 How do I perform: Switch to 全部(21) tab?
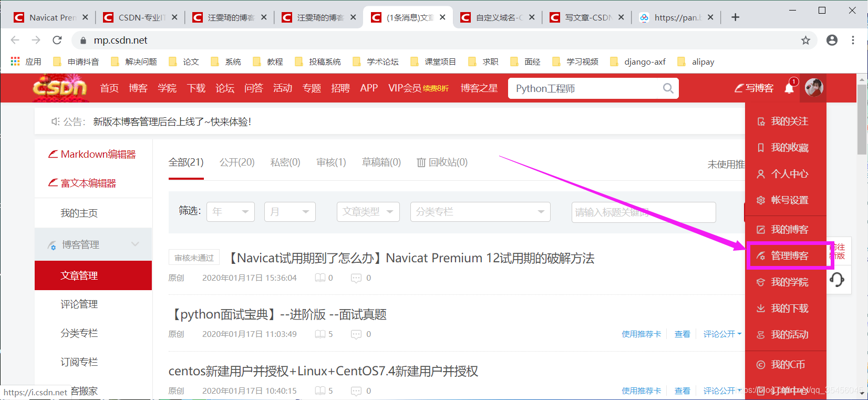(186, 162)
